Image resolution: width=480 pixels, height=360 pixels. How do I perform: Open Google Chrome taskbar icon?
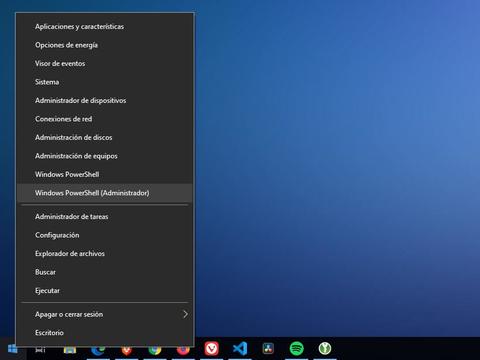pos(155,350)
